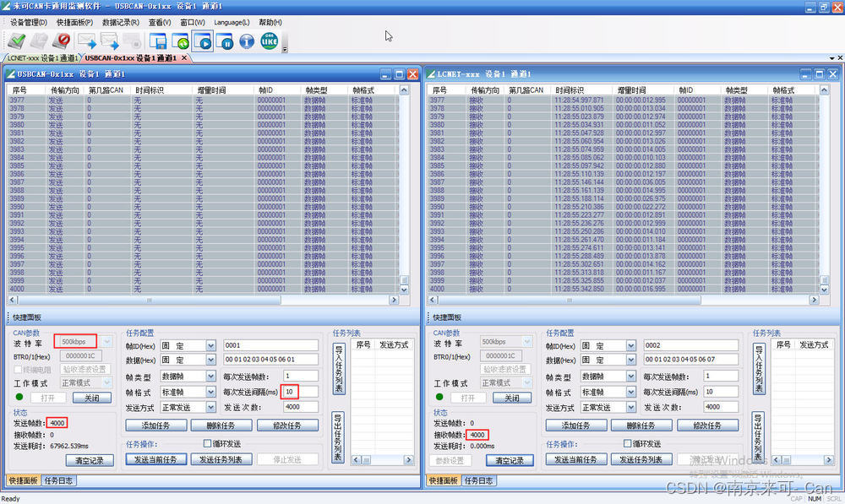Open the toolbar overflow options arrow

(x=285, y=49)
